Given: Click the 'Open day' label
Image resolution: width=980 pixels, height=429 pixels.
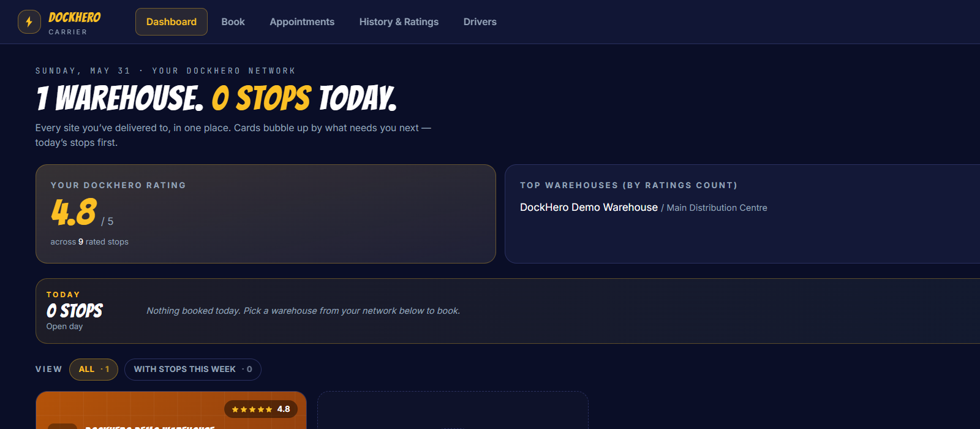Looking at the screenshot, I should (64, 327).
